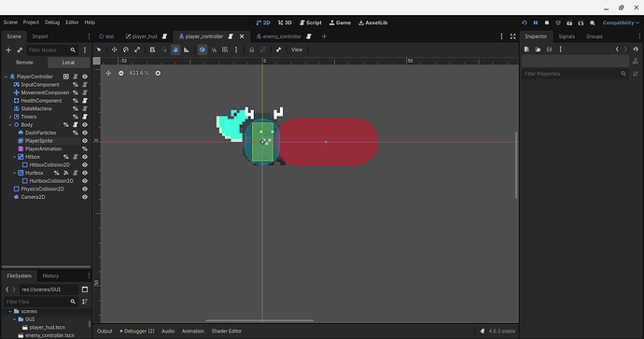
Task: Collapse the Body node
Action: click(x=10, y=124)
